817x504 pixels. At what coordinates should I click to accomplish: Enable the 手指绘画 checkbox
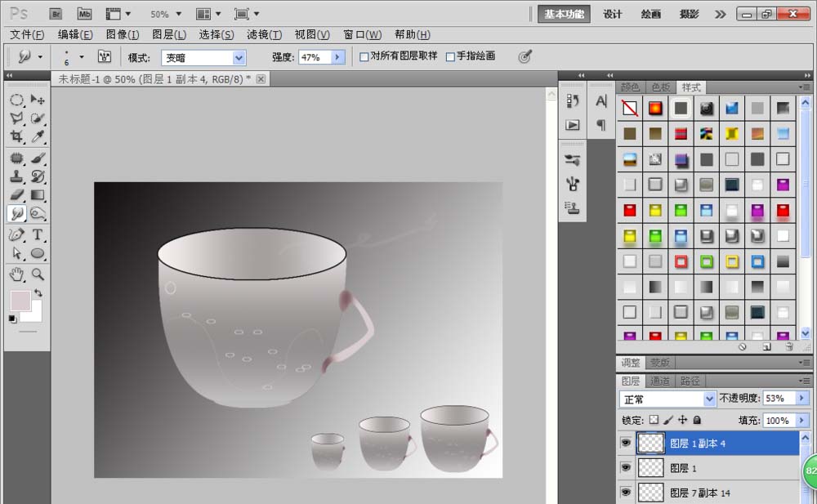coord(449,56)
